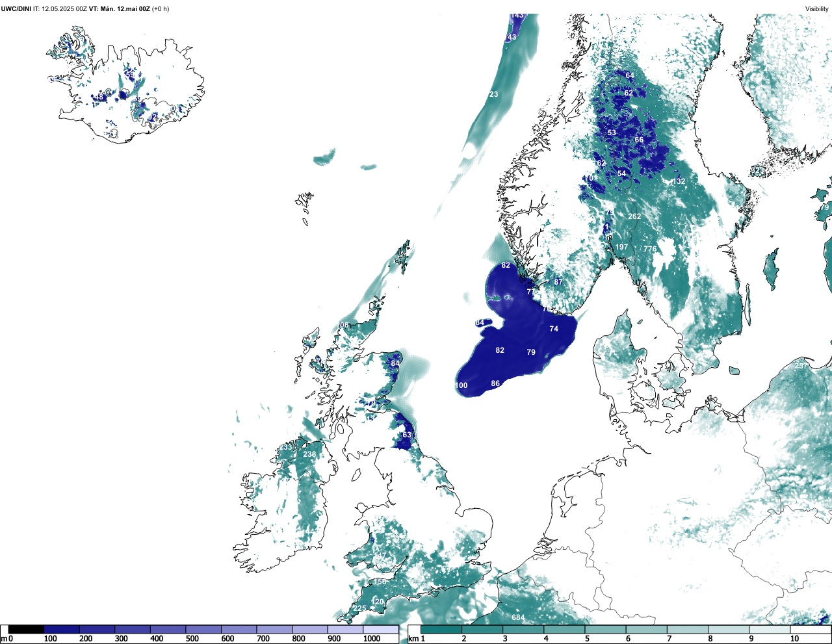Viewport: 832px width, 644px height.
Task: Click visibility value '120' over southwest England
Action: coord(378,602)
